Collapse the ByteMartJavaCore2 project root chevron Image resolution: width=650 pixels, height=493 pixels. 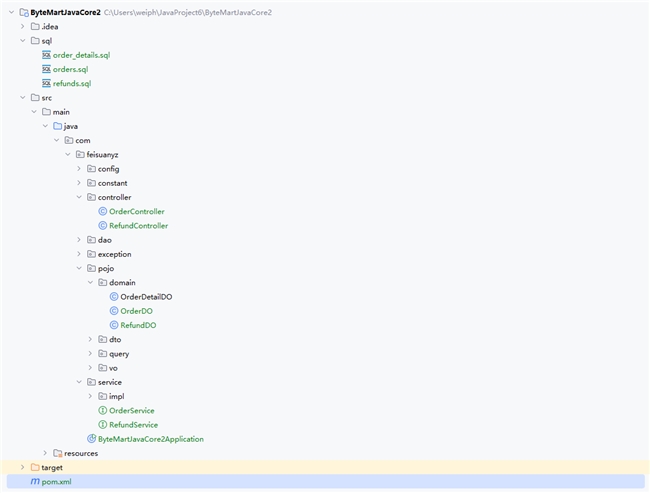click(11, 12)
